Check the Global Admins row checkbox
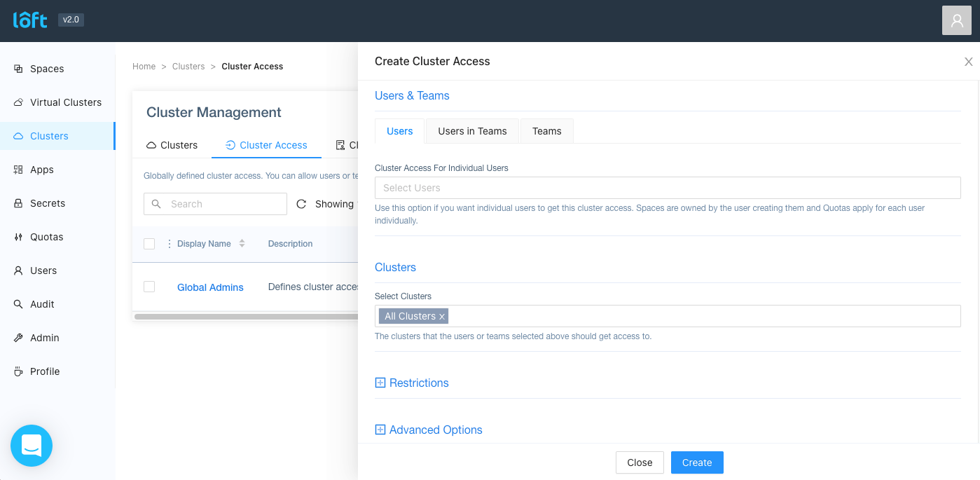This screenshot has width=980, height=480. pos(149,287)
